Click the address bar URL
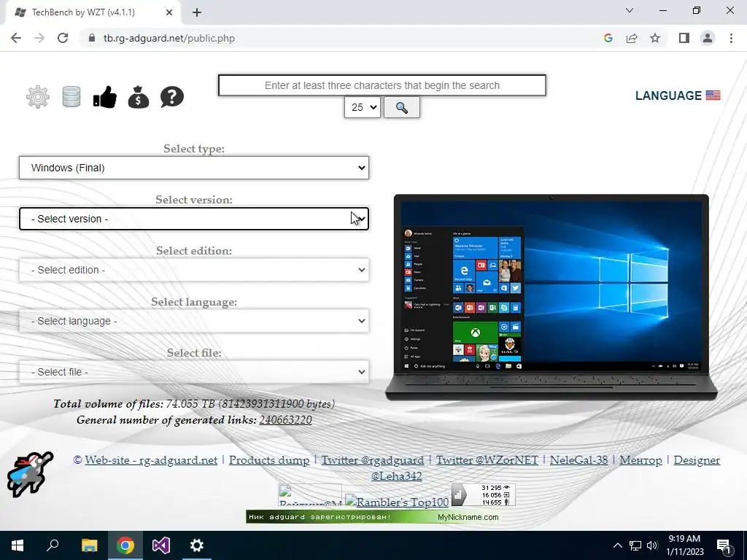Image resolution: width=747 pixels, height=560 pixels. coord(169,38)
